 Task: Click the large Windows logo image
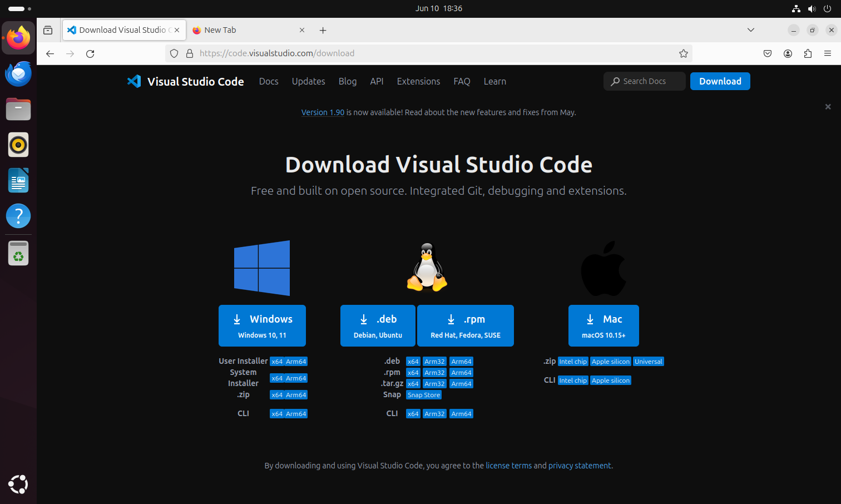[x=262, y=268]
